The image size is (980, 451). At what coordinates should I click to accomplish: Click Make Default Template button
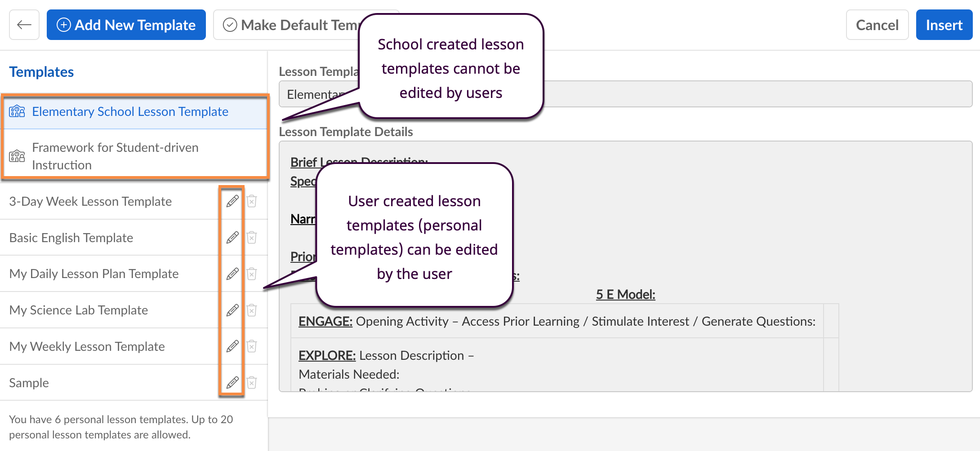pos(292,25)
